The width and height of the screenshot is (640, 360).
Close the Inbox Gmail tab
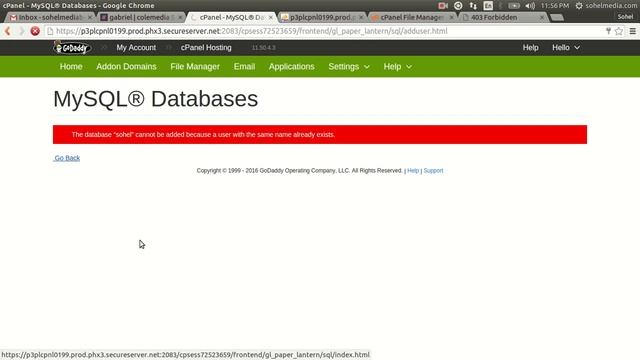pos(90,17)
